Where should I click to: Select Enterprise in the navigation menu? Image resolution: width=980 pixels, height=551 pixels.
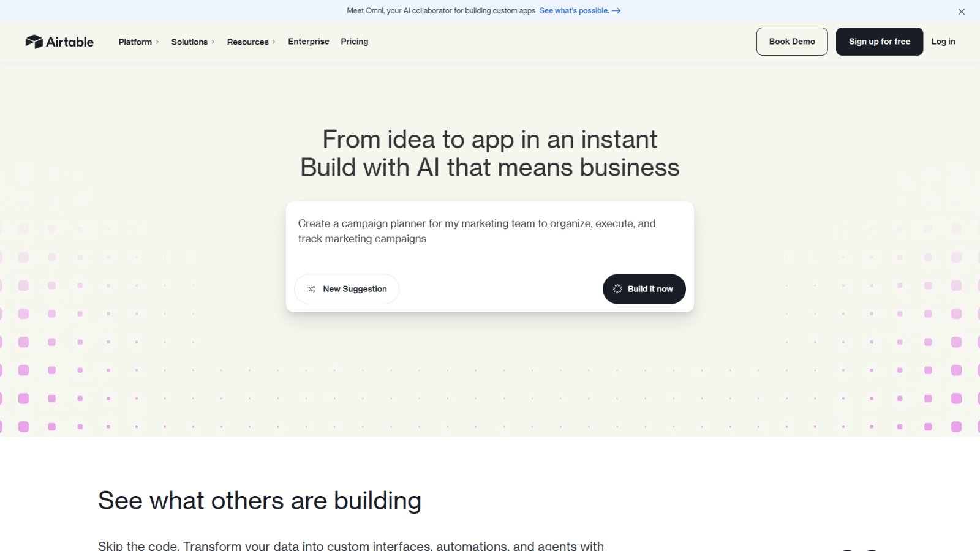tap(308, 42)
